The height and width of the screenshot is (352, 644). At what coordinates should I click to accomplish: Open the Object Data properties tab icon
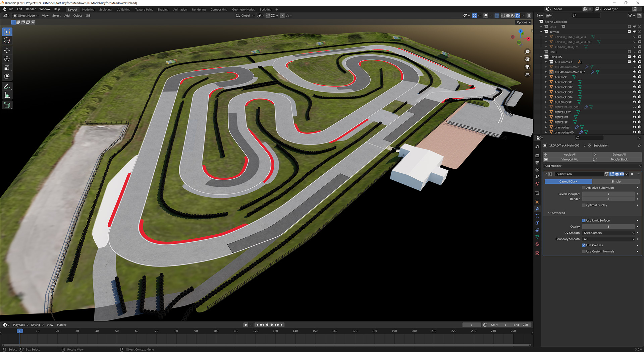click(537, 237)
